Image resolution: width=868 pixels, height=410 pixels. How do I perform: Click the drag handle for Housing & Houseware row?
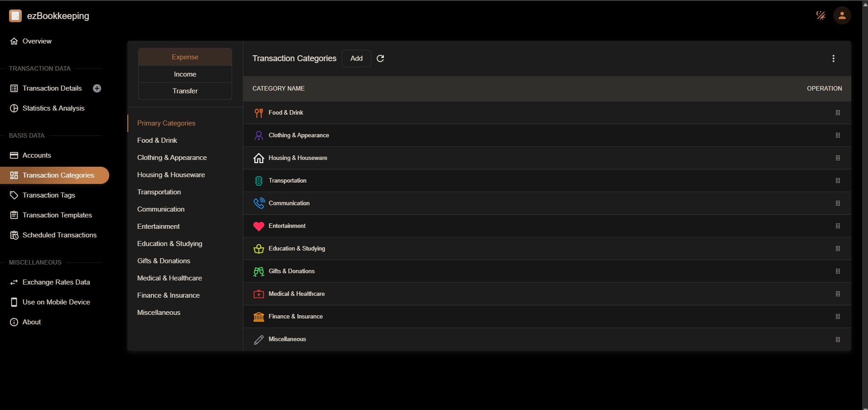[838, 158]
